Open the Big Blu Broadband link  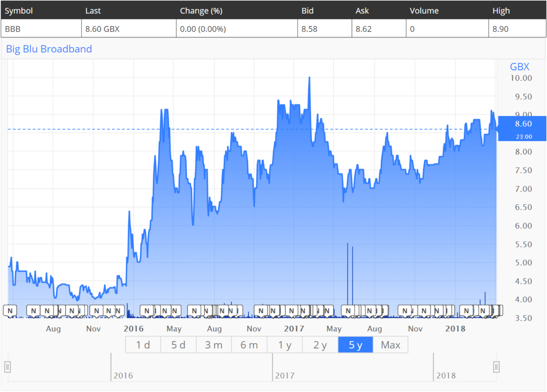49,49
